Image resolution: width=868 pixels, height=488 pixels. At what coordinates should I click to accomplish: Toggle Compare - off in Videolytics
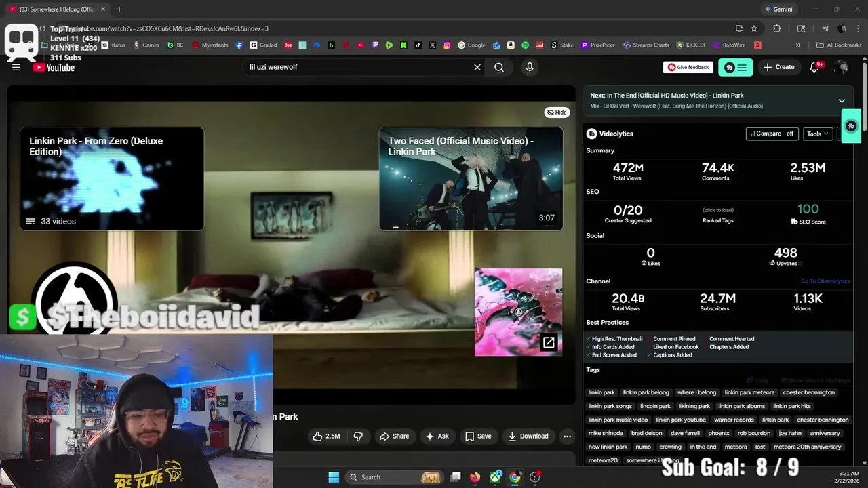772,134
